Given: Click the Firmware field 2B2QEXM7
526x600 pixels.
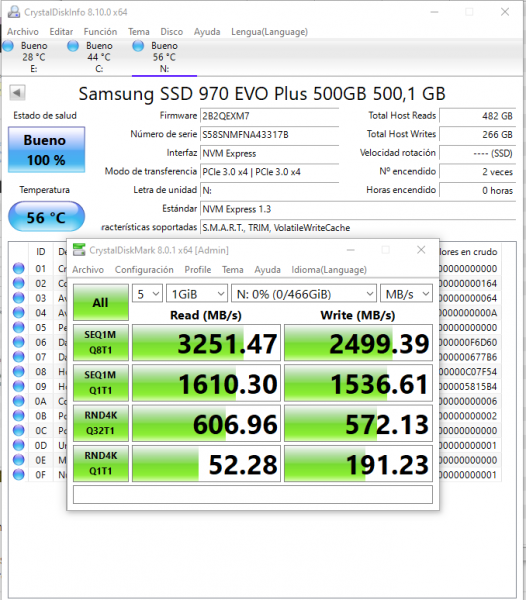Looking at the screenshot, I should point(269,116).
